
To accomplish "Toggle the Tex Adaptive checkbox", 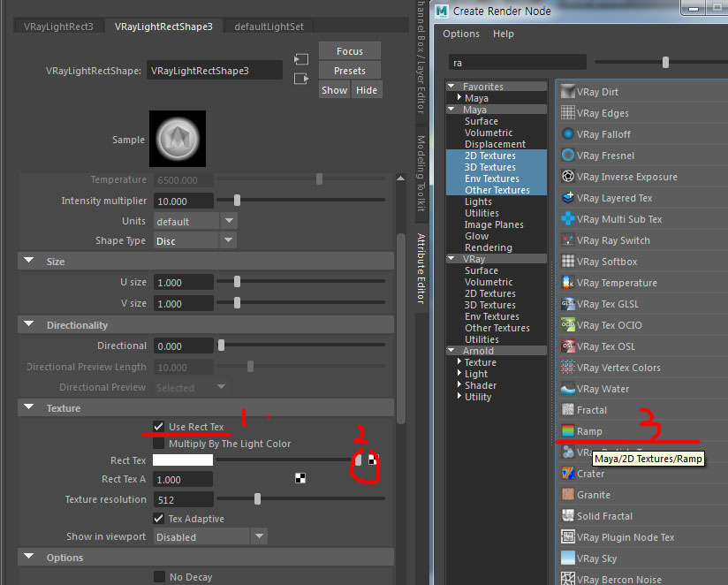I will (x=159, y=518).
